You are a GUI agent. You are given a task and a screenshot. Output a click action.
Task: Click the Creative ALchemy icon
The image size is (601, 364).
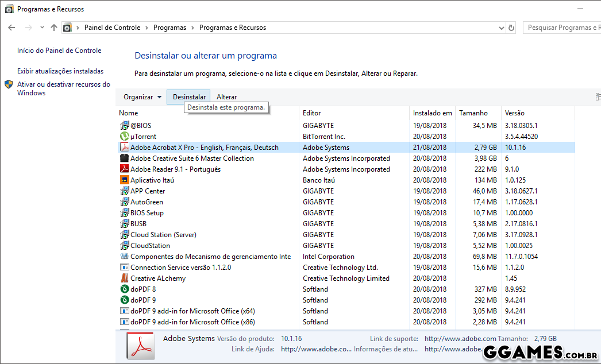click(x=124, y=278)
